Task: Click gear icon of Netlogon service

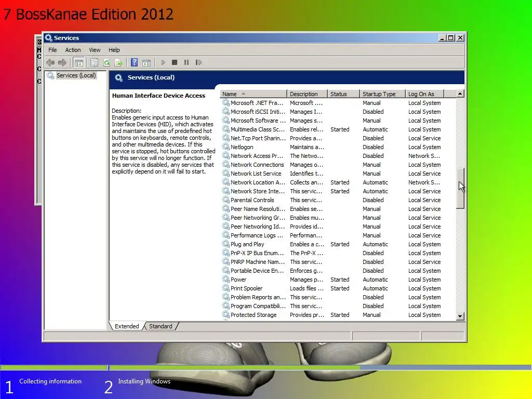Action: (x=225, y=147)
